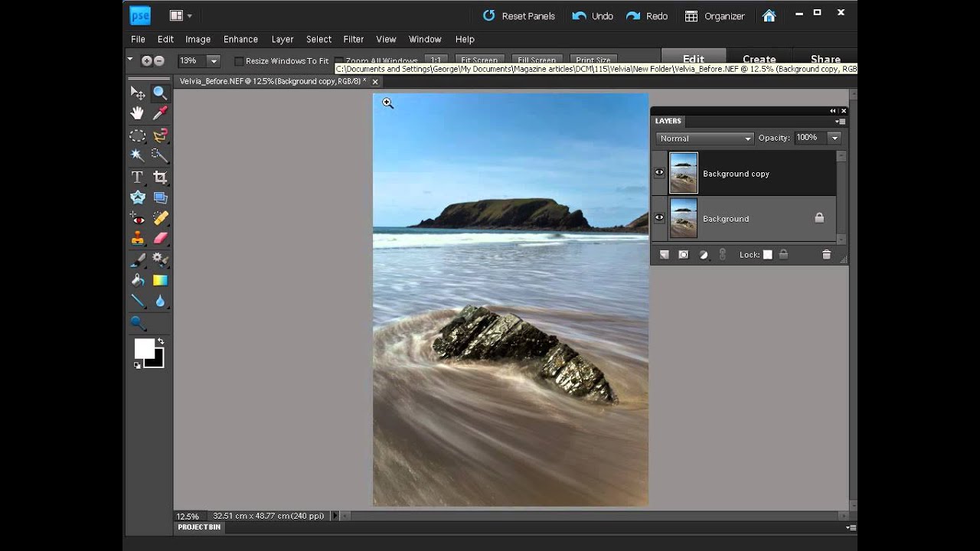Select the Paint Bucket tool
This screenshot has height=551, width=980.
click(137, 280)
